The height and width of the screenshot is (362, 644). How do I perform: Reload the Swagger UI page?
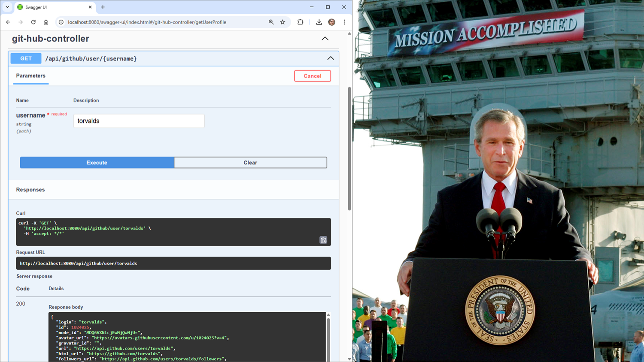coord(33,22)
